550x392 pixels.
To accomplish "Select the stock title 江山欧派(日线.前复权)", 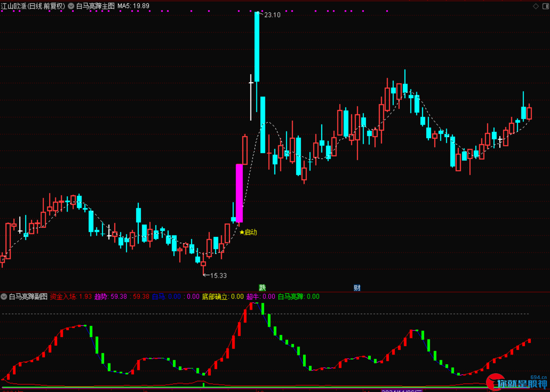I will point(33,6).
